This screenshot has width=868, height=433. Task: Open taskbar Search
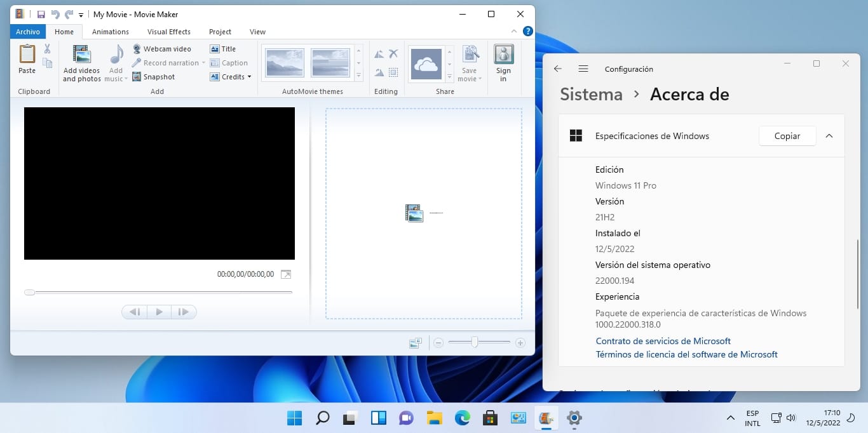[x=322, y=418]
